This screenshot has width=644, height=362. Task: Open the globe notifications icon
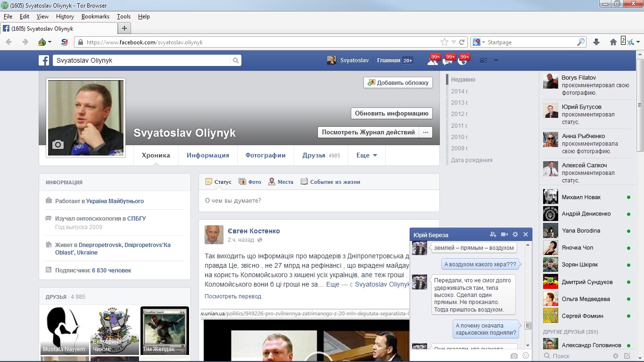[x=462, y=60]
